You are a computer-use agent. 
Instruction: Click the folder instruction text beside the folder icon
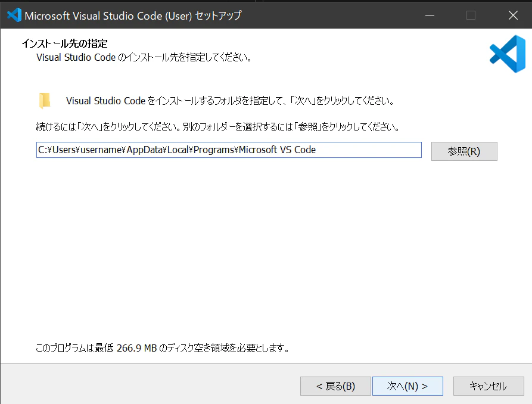pos(231,101)
